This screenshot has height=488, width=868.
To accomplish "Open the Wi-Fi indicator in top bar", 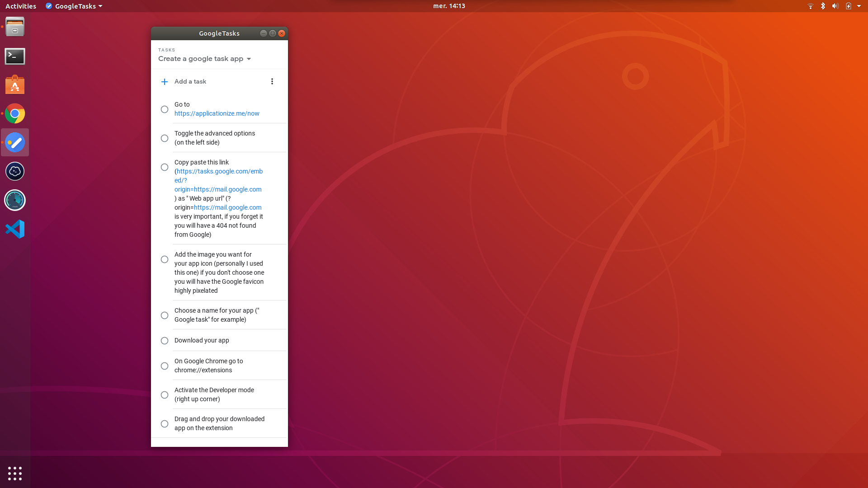I will click(810, 6).
